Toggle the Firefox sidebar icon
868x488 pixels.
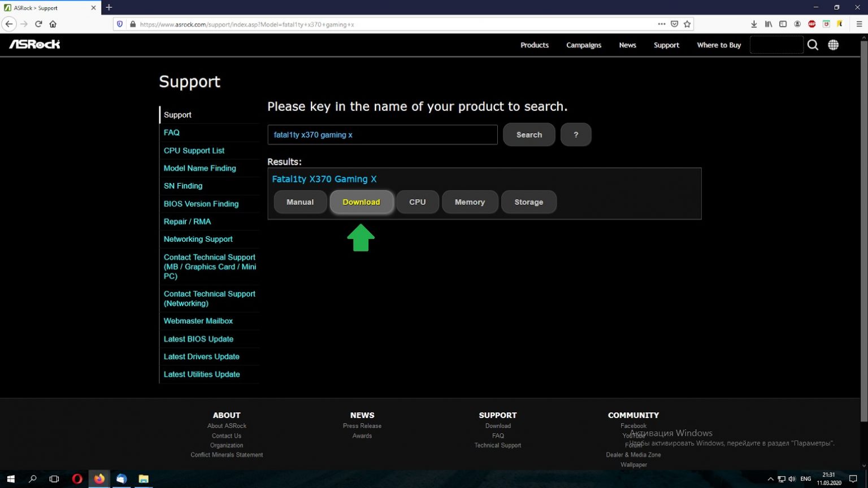(783, 24)
